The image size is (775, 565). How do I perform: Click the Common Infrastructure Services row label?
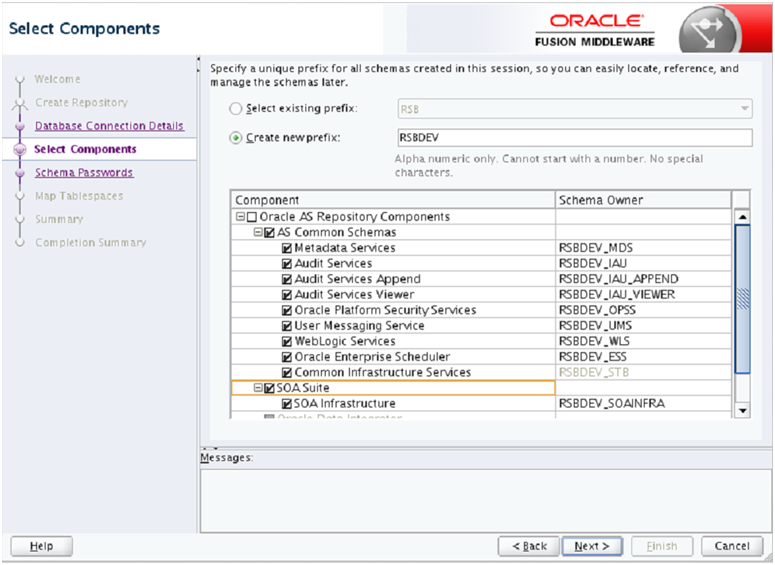tap(383, 373)
